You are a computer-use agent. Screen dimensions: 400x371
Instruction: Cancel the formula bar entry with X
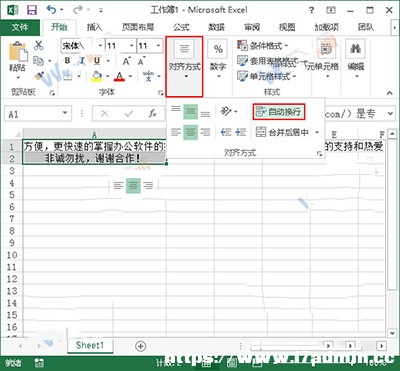pos(105,114)
